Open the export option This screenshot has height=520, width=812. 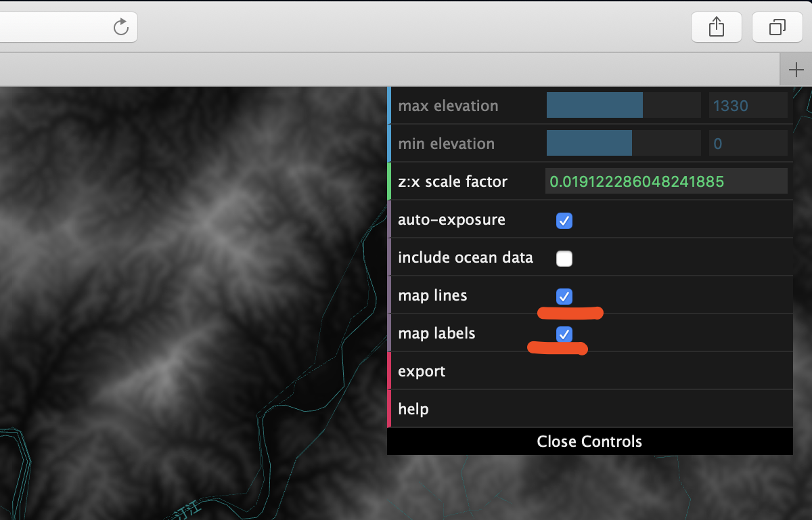click(590, 371)
